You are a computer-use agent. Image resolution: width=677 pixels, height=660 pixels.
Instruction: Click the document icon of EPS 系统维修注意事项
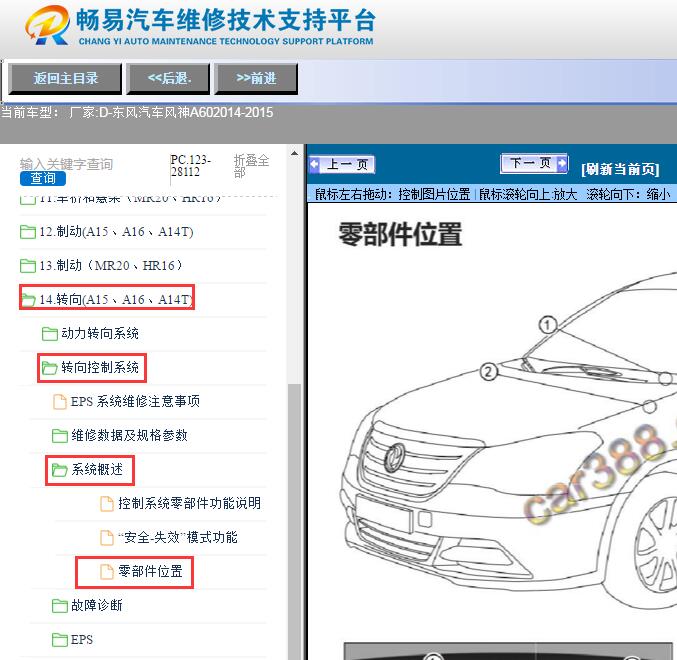click(x=60, y=401)
